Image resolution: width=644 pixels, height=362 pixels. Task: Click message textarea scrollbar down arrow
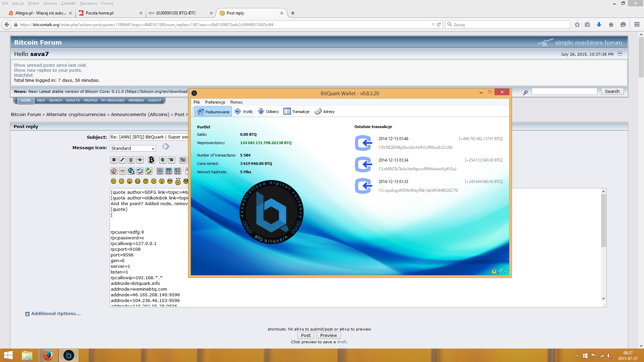(x=603, y=298)
